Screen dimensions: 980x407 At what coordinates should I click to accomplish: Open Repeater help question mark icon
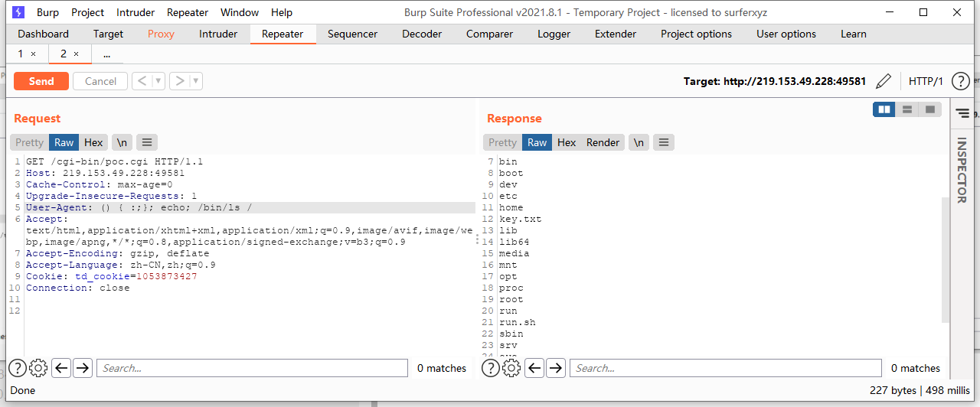960,81
